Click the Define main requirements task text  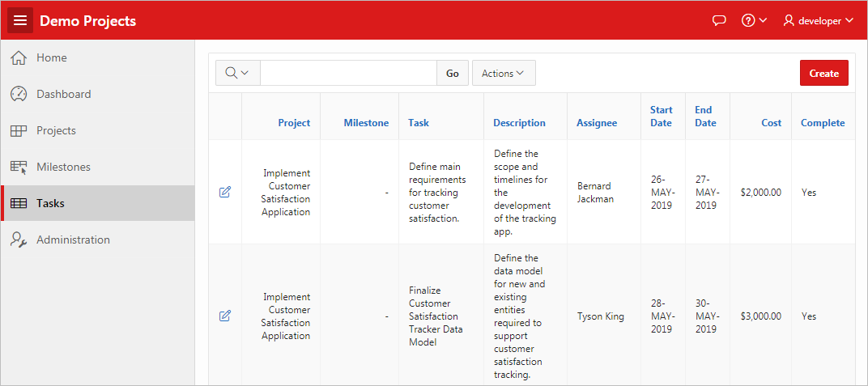click(x=437, y=193)
